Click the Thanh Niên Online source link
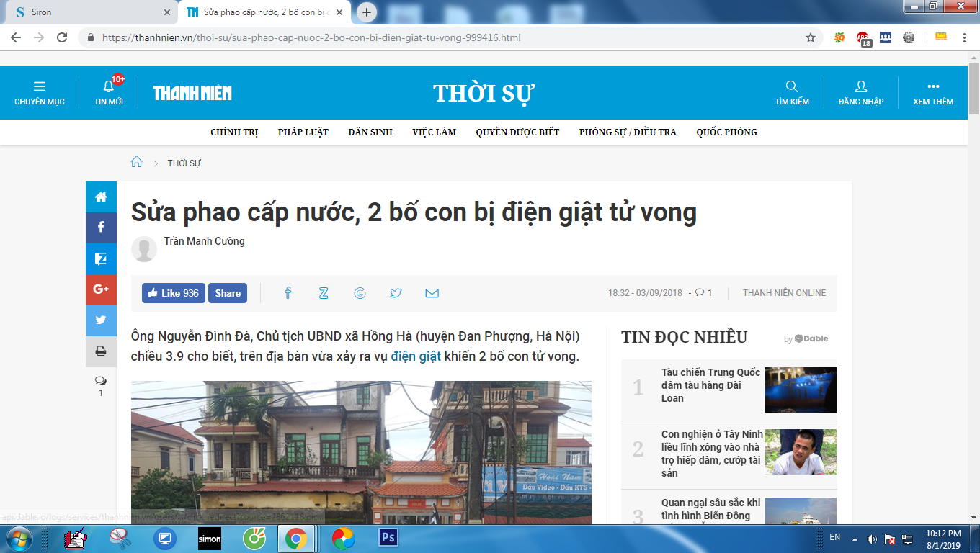The image size is (980, 553). point(785,293)
